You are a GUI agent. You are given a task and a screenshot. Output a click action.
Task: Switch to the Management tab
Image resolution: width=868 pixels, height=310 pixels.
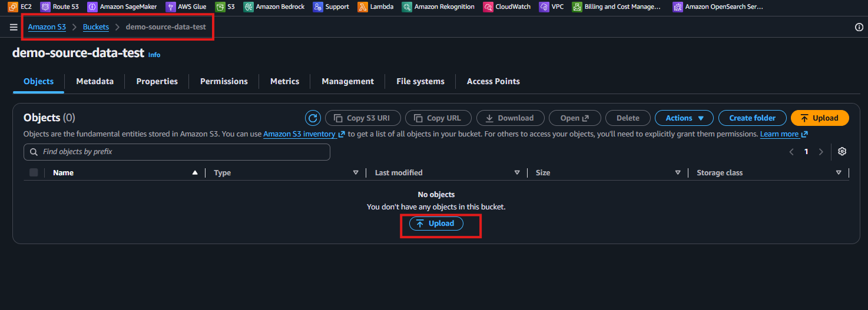click(x=348, y=82)
